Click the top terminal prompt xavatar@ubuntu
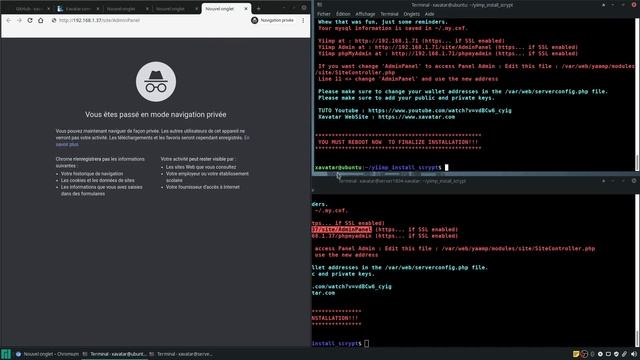This screenshot has width=640, height=360. (338, 167)
